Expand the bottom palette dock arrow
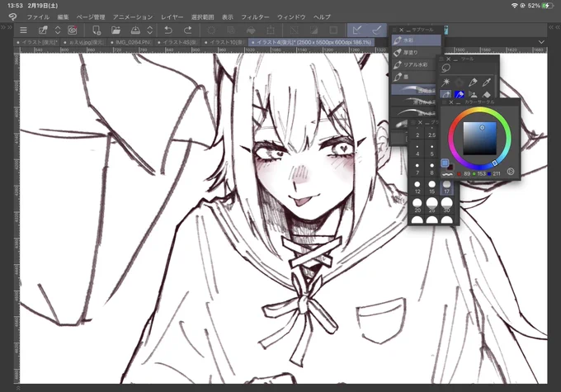561x392 pixels. [18, 388]
